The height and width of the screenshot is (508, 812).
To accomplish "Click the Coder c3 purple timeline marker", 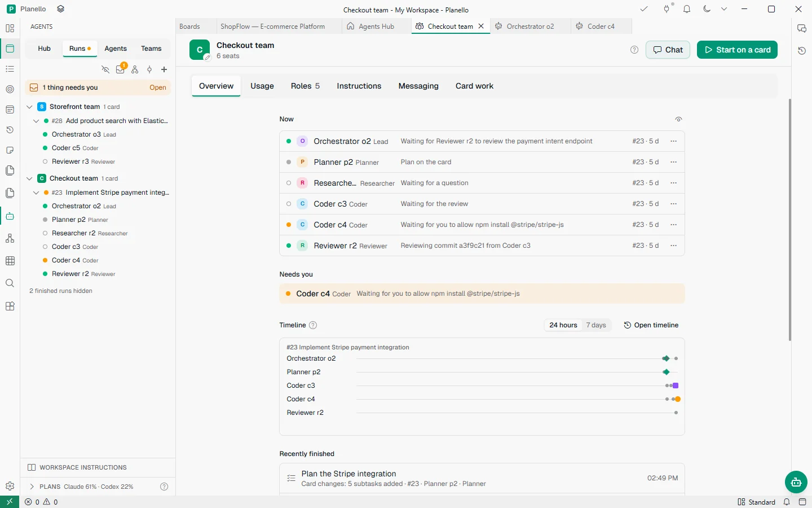I will (x=676, y=386).
